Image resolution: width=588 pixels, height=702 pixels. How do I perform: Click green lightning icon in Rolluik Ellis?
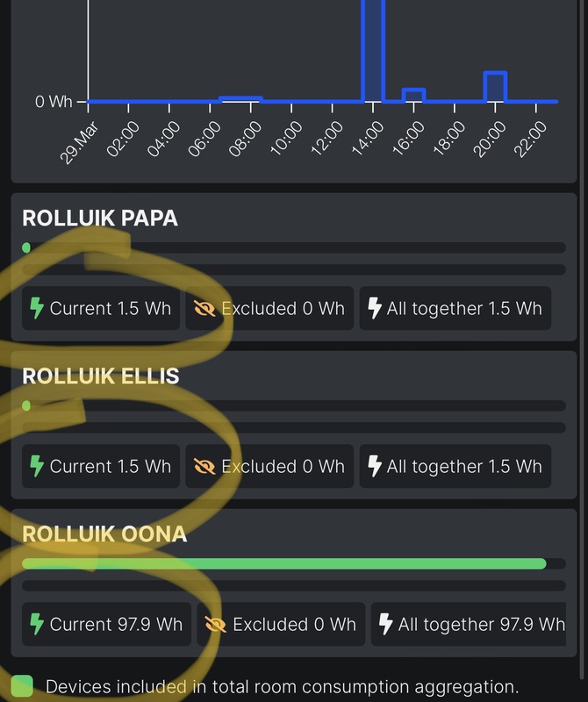pyautogui.click(x=38, y=466)
